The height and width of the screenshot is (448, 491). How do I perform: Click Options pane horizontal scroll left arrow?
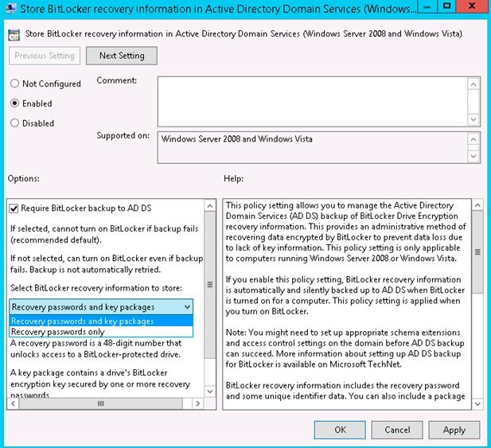coord(14,403)
